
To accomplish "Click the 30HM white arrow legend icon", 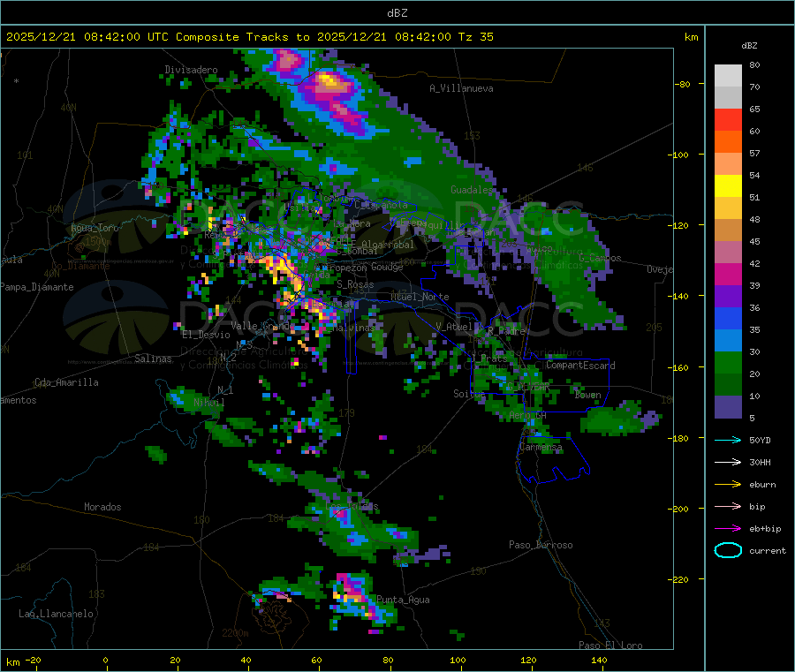I will click(728, 462).
